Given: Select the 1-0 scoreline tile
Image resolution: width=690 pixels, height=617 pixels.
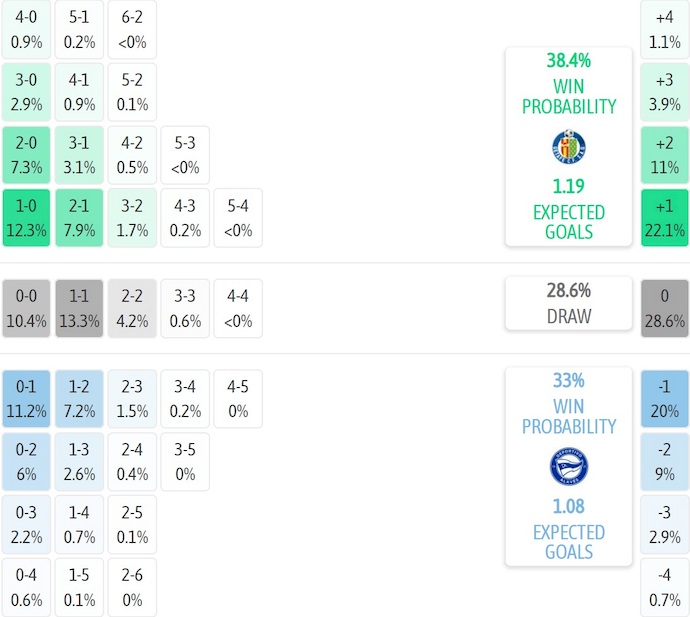Looking at the screenshot, I should click(x=26, y=218).
